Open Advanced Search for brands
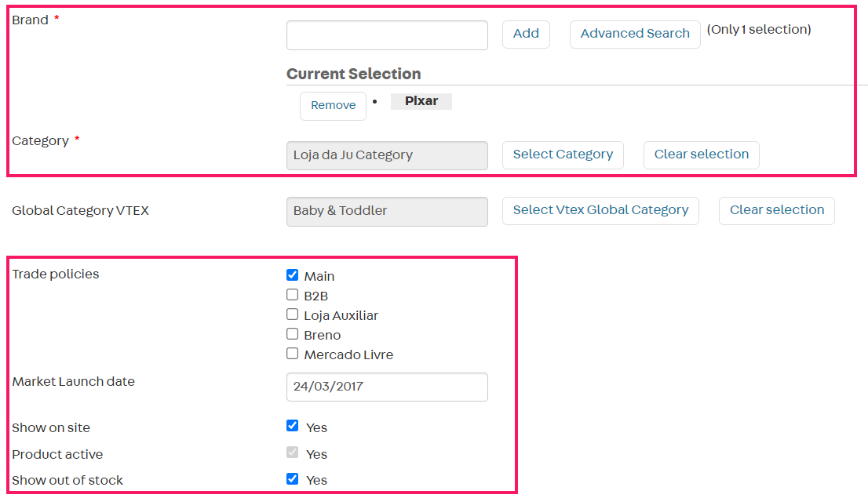Viewport: 868px width, 498px height. 634,34
